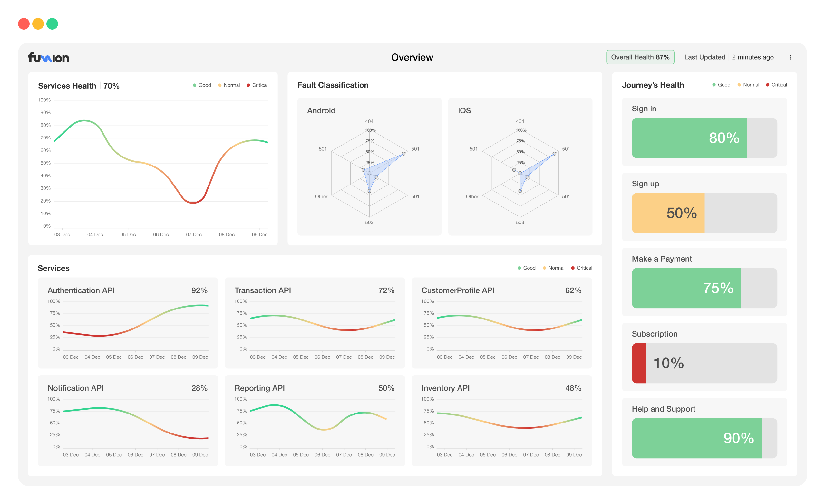Click the Sign in 80% progress bar
The width and height of the screenshot is (825, 504).
[704, 138]
